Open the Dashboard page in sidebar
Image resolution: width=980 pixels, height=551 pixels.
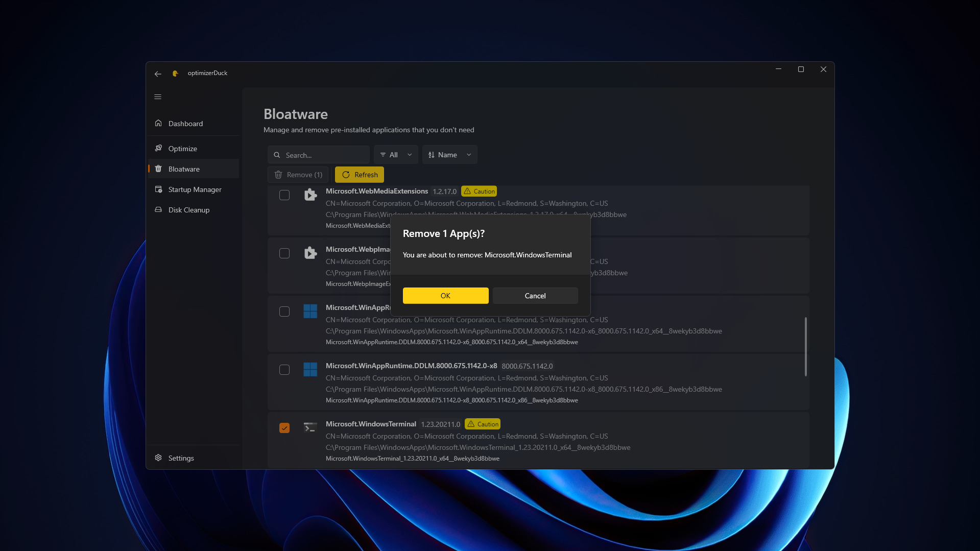click(185, 124)
